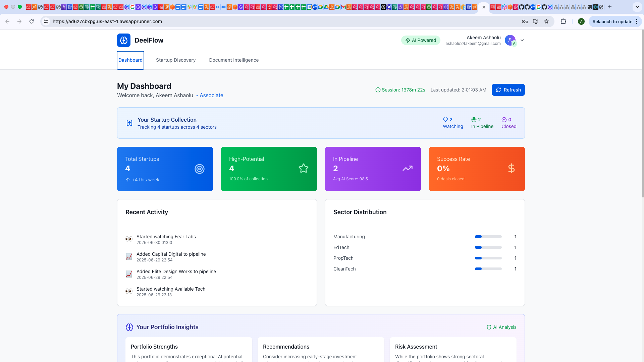Open the browser extensions puzzle icon
The width and height of the screenshot is (644, 362).
563,21
